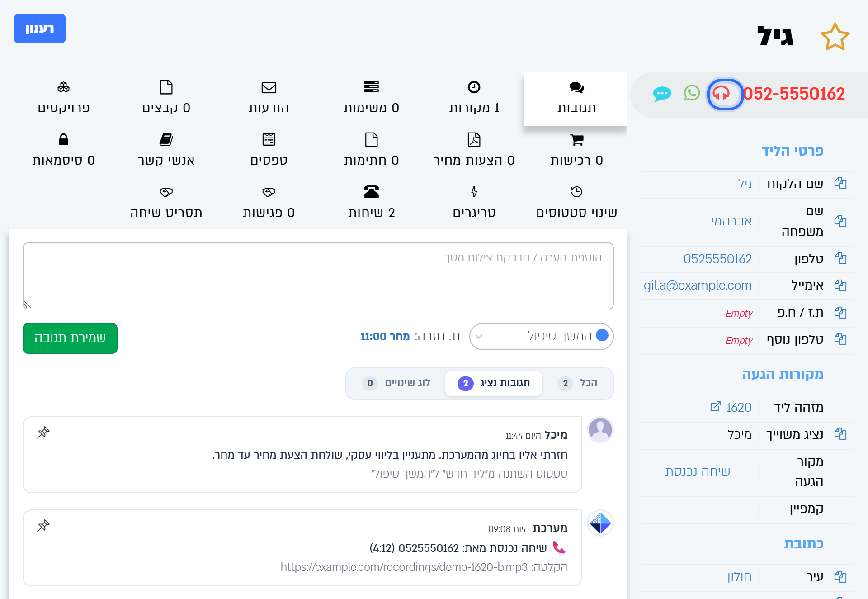Open the טפסים tab

pos(269,151)
